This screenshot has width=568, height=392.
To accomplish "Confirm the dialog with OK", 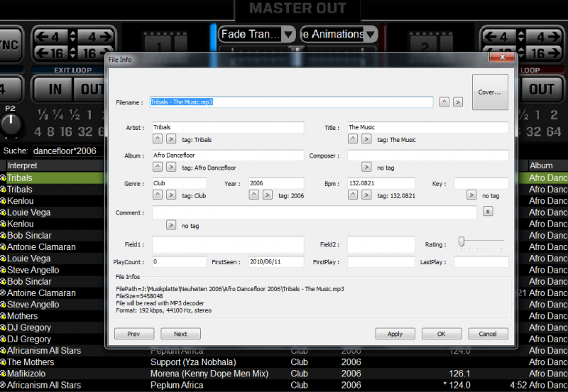I will (x=442, y=334).
